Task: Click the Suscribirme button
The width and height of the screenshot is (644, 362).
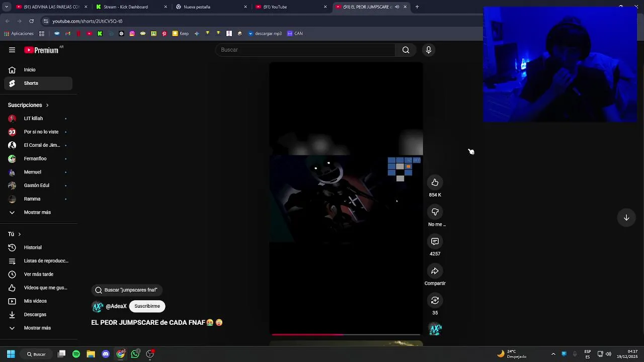Action: coord(147,306)
